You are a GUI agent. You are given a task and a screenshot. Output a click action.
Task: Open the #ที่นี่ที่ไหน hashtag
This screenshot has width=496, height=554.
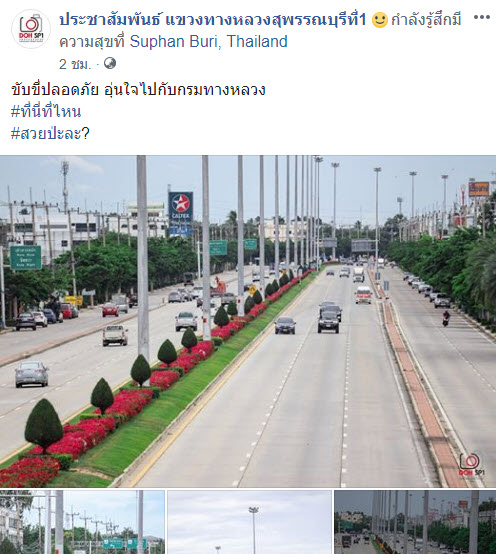[x=46, y=111]
